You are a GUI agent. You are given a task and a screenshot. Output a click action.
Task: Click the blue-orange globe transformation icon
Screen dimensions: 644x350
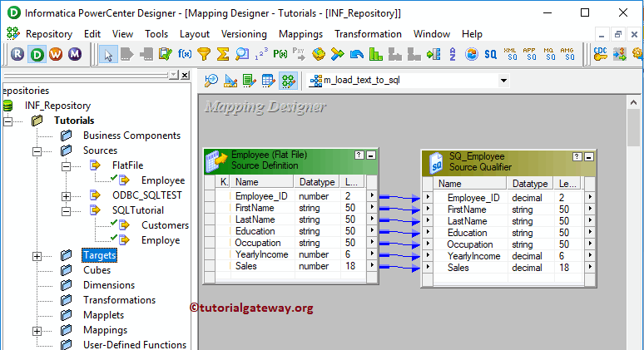click(x=472, y=54)
